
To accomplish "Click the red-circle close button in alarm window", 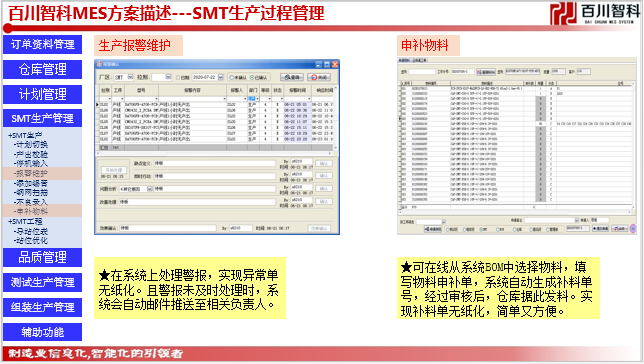I will [319, 77].
